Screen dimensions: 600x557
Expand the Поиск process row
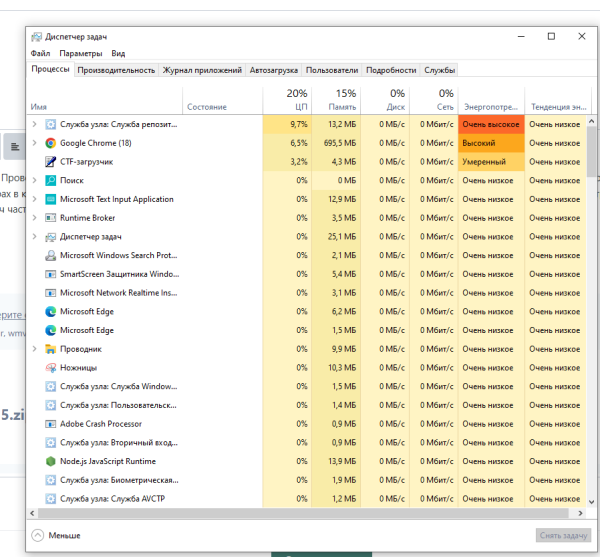tap(36, 180)
